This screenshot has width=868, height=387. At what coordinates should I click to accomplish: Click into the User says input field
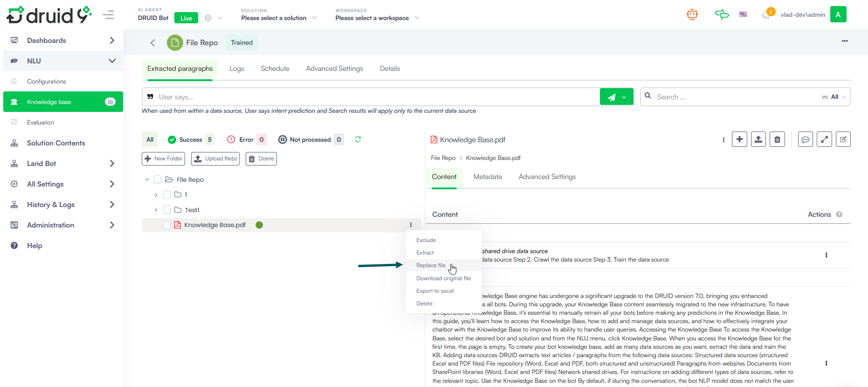pyautogui.click(x=373, y=97)
